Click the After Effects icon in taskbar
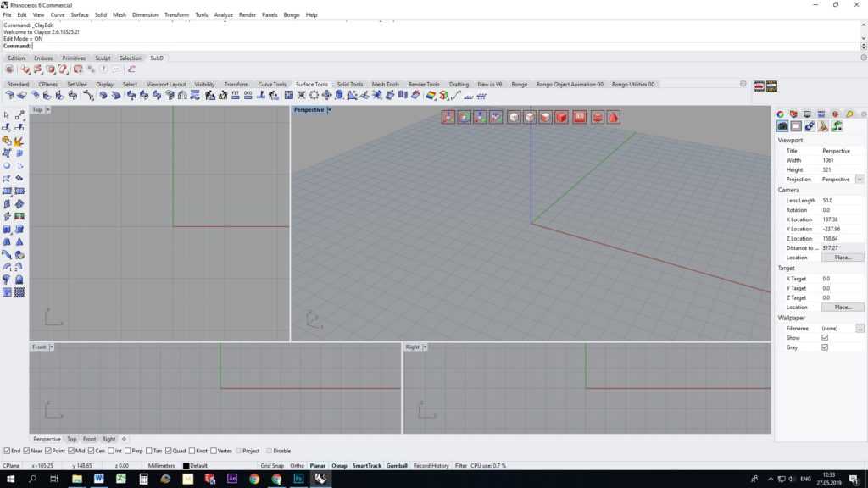Viewport: 868px width, 488px height. [232, 479]
